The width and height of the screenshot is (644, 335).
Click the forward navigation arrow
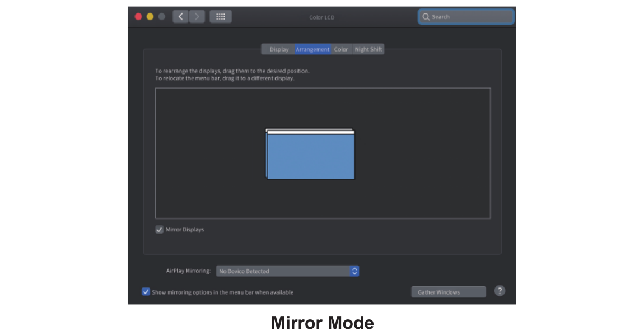[x=197, y=17]
